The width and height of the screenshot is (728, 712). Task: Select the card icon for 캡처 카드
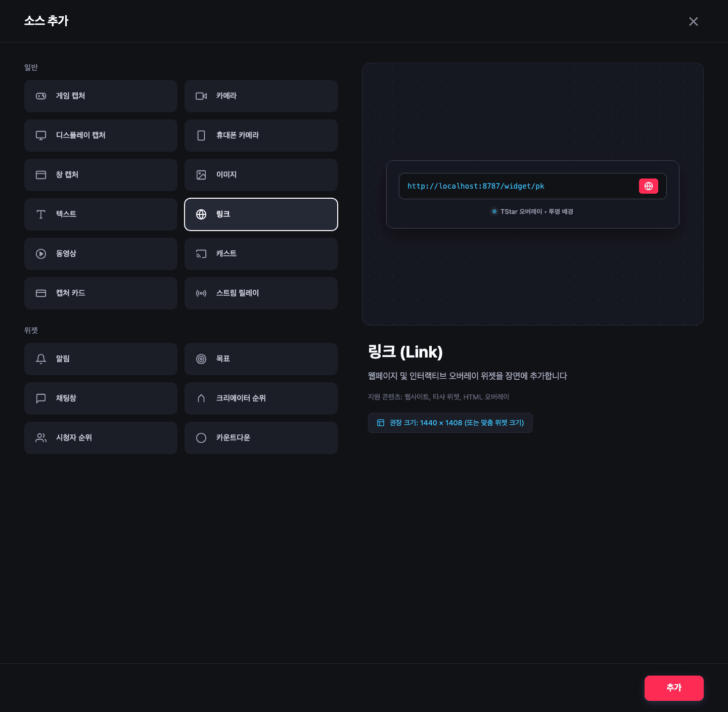(x=41, y=293)
